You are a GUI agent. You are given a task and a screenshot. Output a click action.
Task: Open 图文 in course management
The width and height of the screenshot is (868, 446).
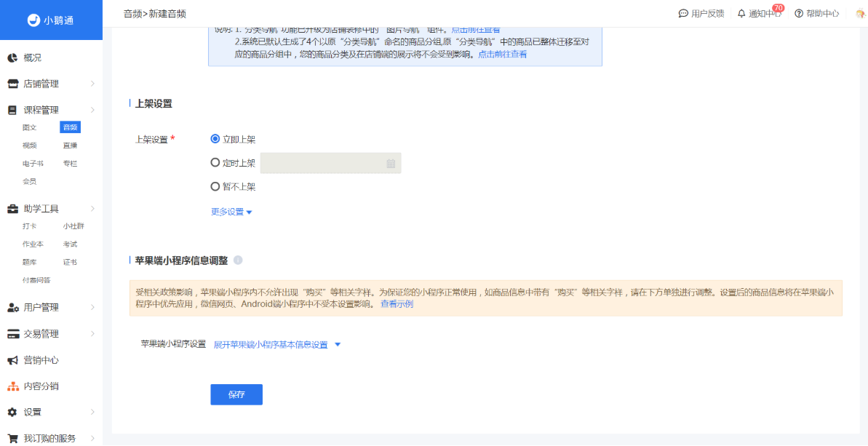(29, 128)
